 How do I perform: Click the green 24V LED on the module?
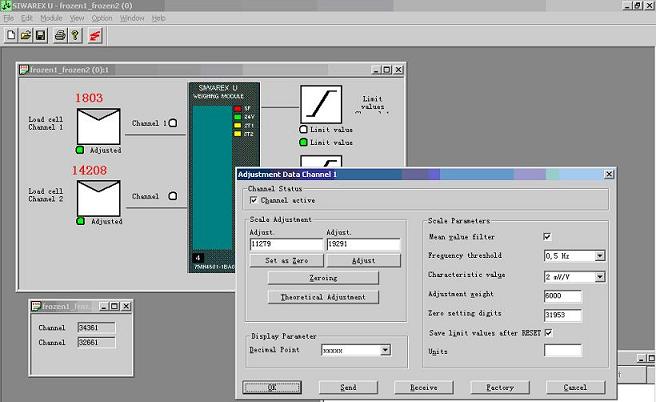pyautogui.click(x=237, y=117)
